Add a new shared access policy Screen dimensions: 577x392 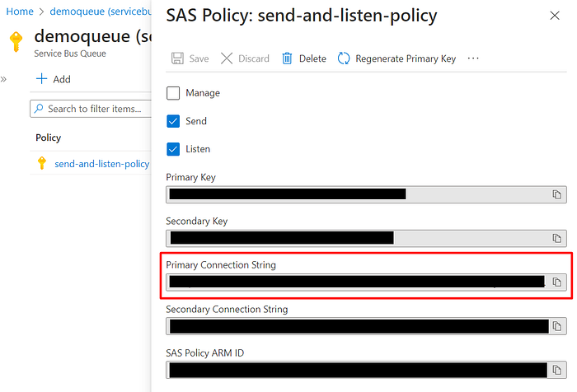tap(54, 79)
